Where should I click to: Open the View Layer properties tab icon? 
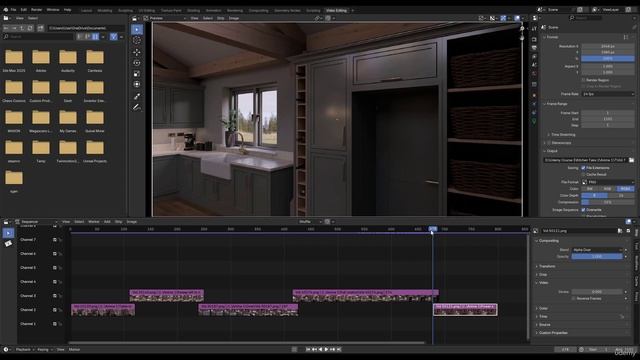(x=534, y=57)
